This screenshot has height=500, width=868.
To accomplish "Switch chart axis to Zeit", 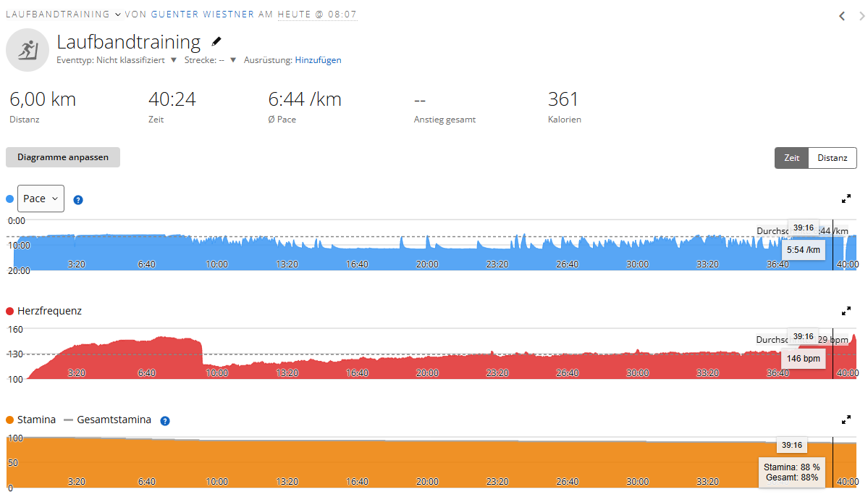I will pyautogui.click(x=791, y=158).
